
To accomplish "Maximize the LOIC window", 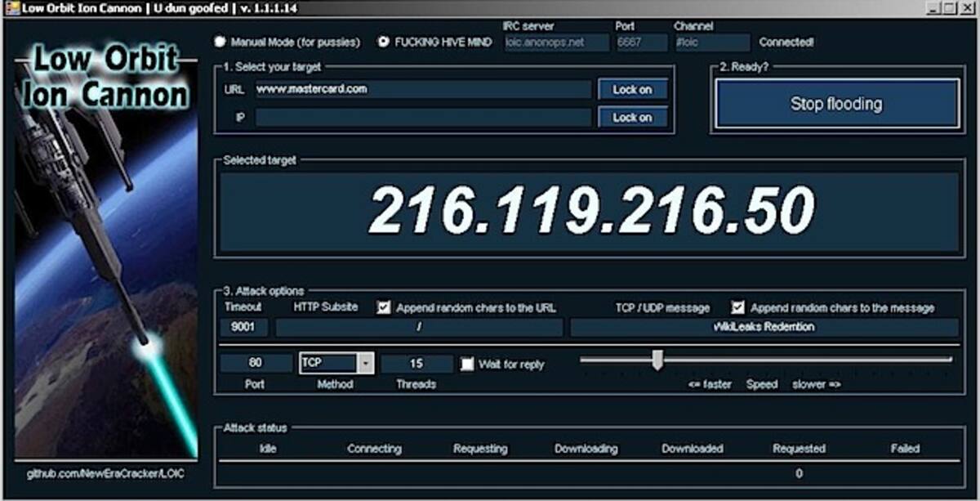I will point(949,7).
